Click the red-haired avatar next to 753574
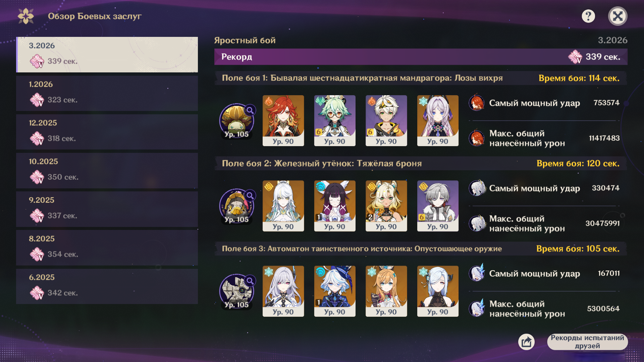Viewport: 644px width, 362px height. pyautogui.click(x=477, y=103)
